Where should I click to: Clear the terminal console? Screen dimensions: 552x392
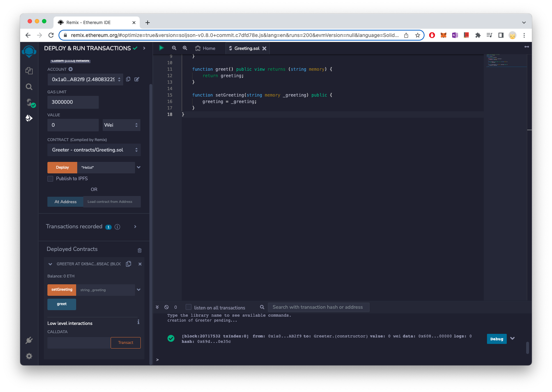point(167,307)
